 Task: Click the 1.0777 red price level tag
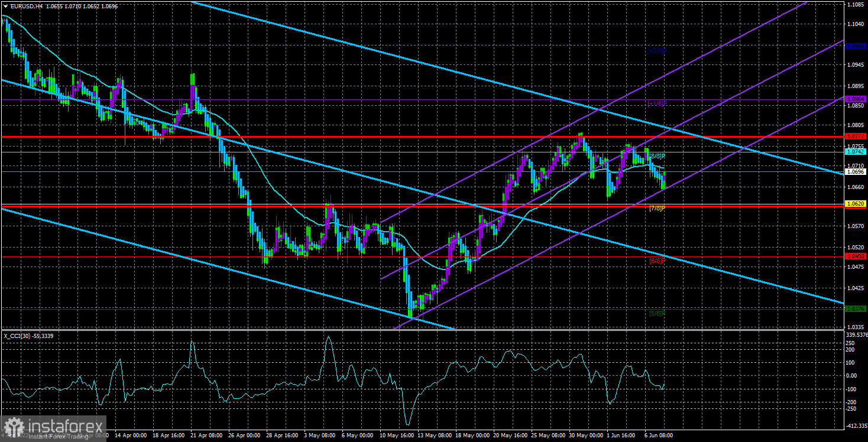(856, 136)
